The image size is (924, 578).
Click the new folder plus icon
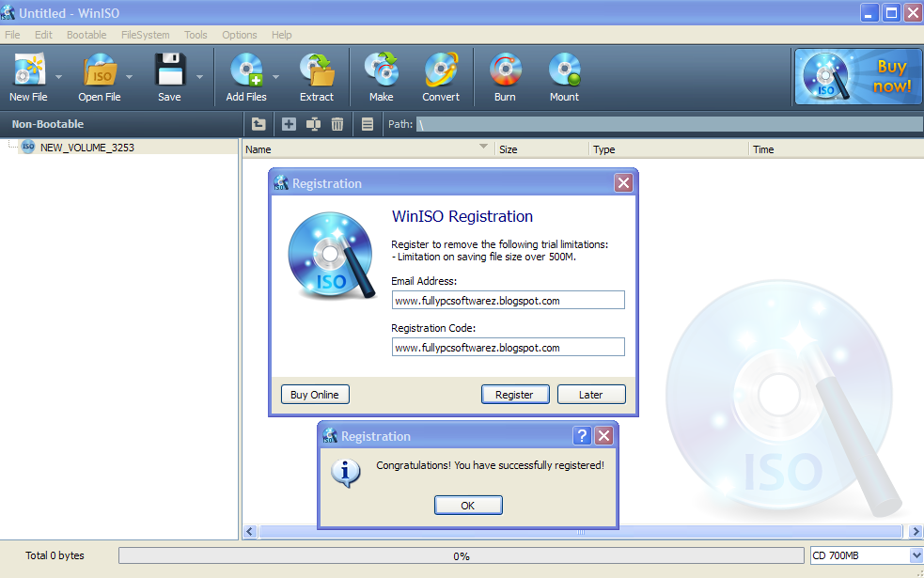(x=289, y=124)
